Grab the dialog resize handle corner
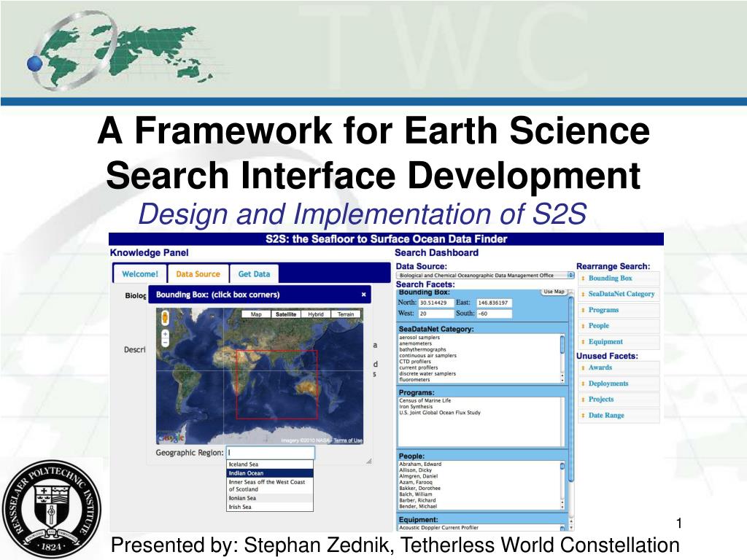This screenshot has height=560, width=747. point(368,461)
